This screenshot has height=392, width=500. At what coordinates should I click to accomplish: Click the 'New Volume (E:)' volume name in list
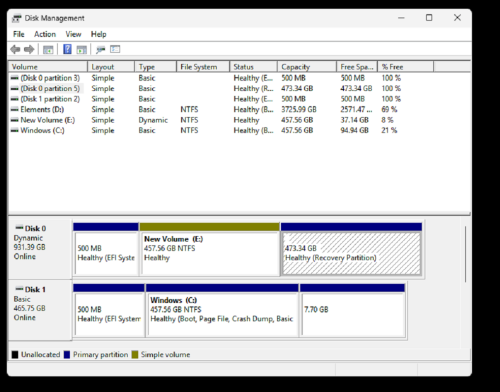coord(48,120)
